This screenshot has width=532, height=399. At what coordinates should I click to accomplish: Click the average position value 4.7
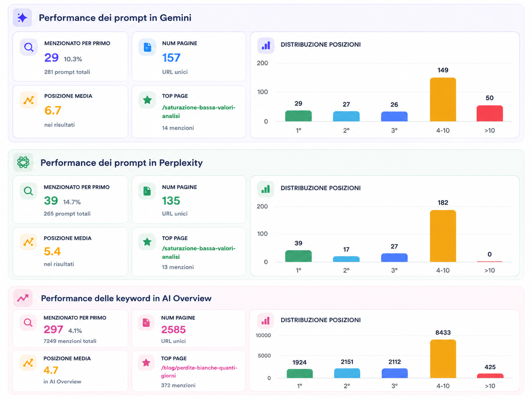pyautogui.click(x=51, y=370)
